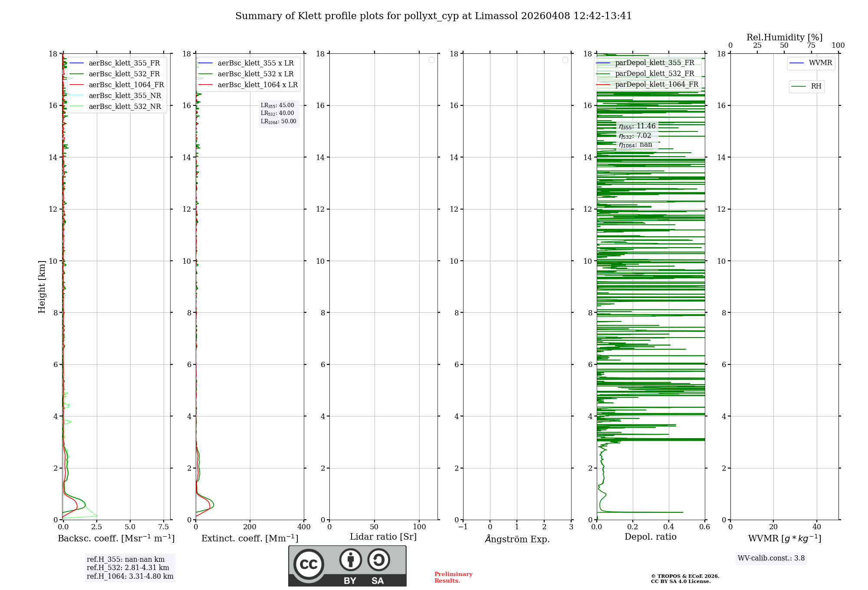Click the Summary of Klett profile plots title

point(433,16)
